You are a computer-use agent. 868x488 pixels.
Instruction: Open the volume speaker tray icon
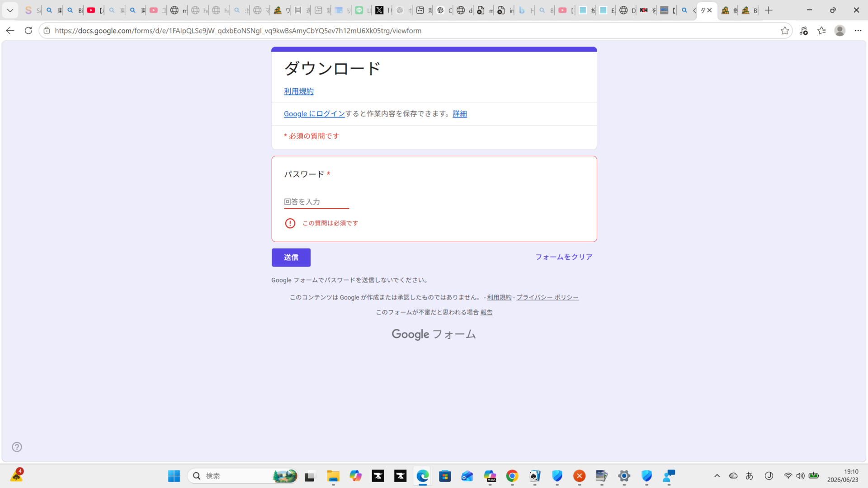[x=801, y=476]
